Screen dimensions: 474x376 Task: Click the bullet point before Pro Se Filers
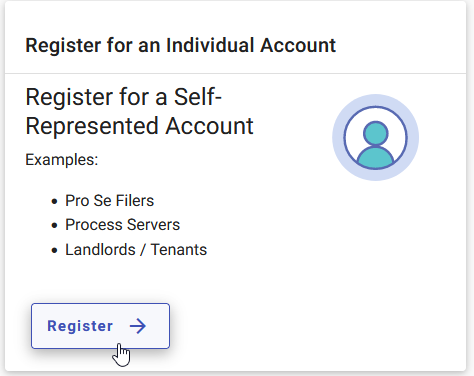(x=55, y=201)
